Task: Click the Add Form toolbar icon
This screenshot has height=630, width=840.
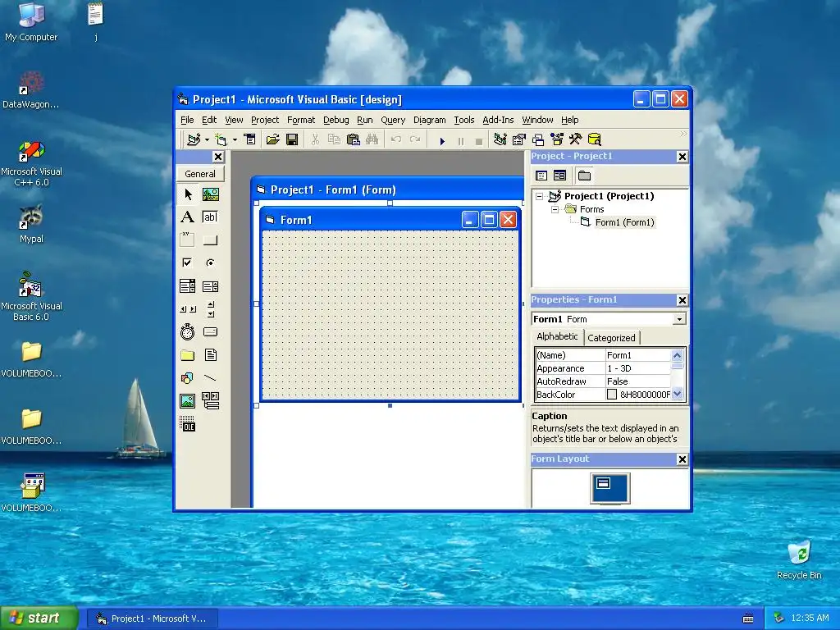Action: (x=221, y=139)
